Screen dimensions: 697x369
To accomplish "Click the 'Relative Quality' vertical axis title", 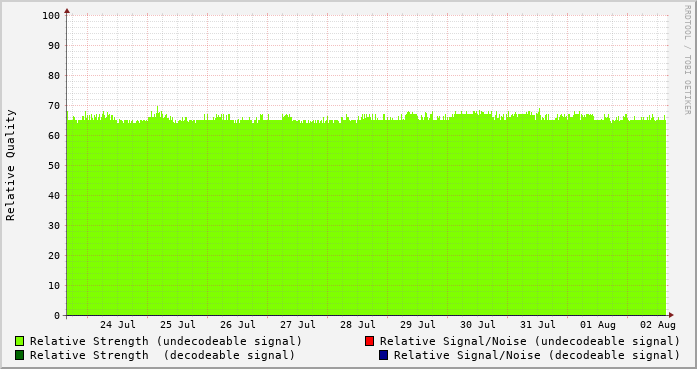I will (10, 165).
